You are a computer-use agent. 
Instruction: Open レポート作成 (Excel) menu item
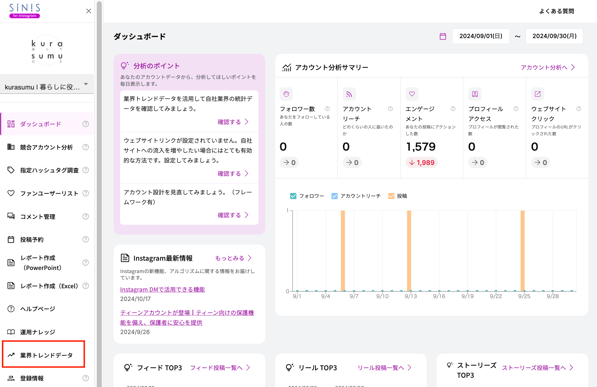coord(46,286)
